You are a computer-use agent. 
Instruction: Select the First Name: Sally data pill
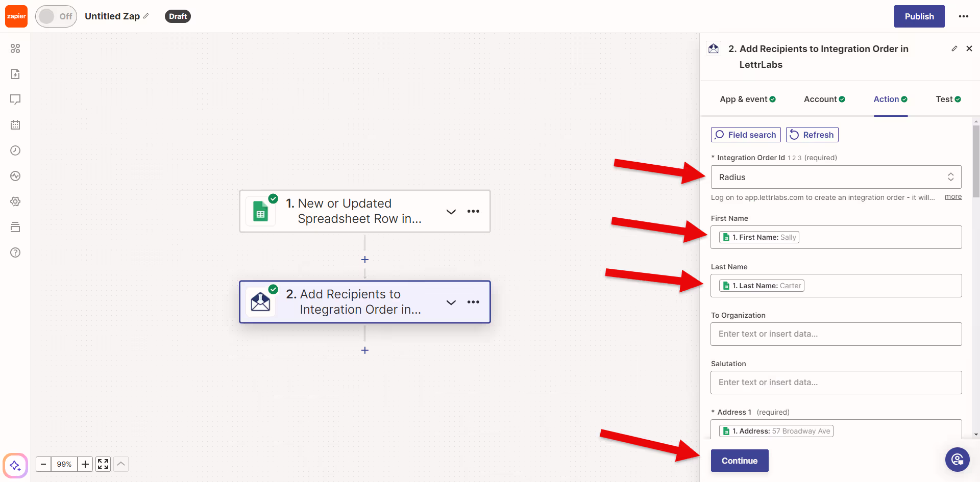[759, 237]
